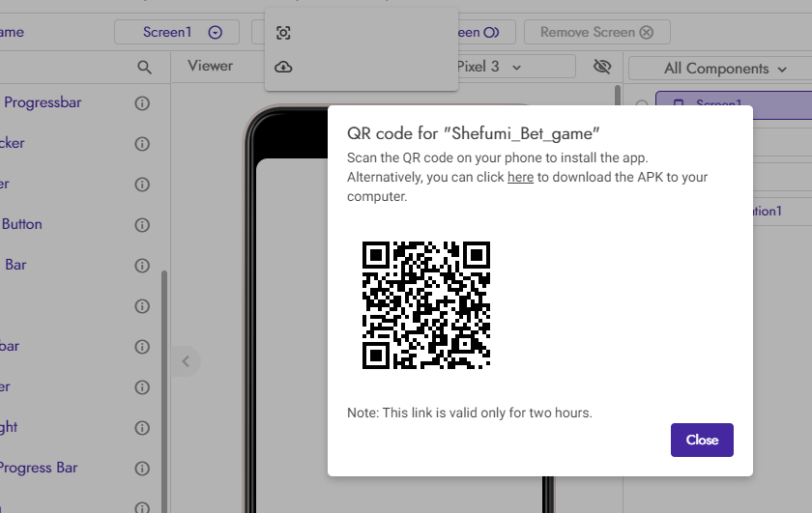Show info for Progress Bar component
812x513 pixels.
point(142,468)
